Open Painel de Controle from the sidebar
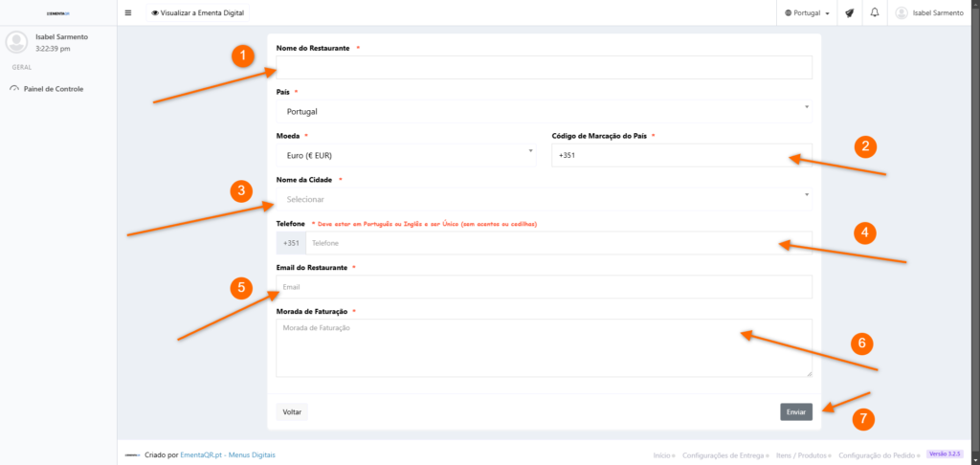The width and height of the screenshot is (980, 465). (x=53, y=89)
